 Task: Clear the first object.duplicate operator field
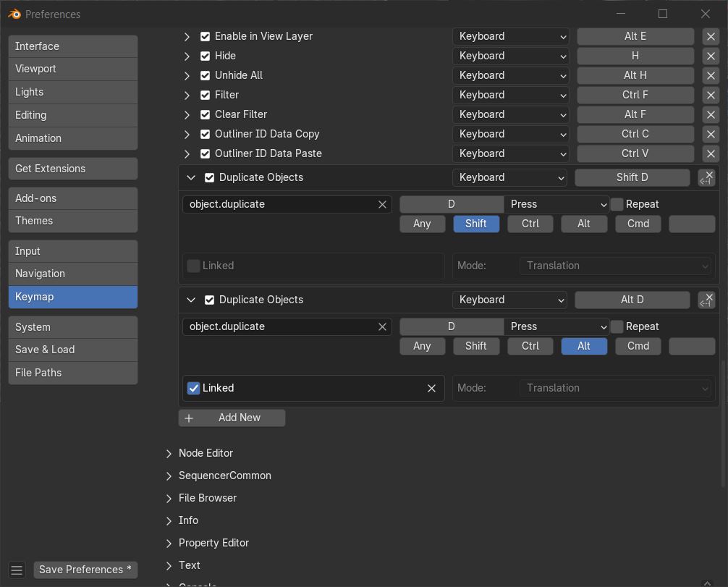click(x=382, y=204)
